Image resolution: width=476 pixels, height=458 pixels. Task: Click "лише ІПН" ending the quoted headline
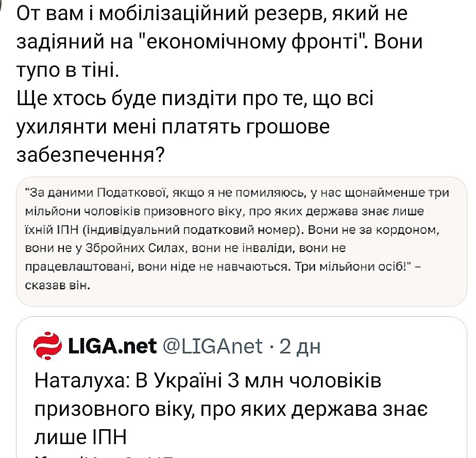[x=80, y=436]
